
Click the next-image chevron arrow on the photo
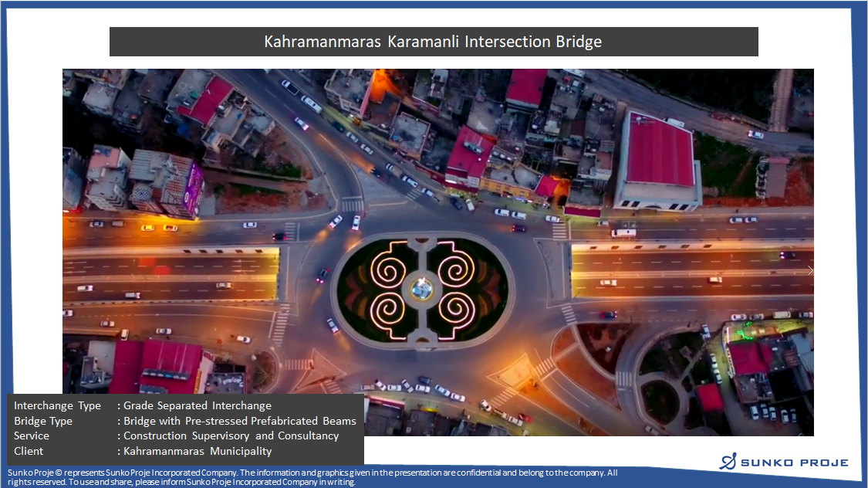click(x=809, y=270)
